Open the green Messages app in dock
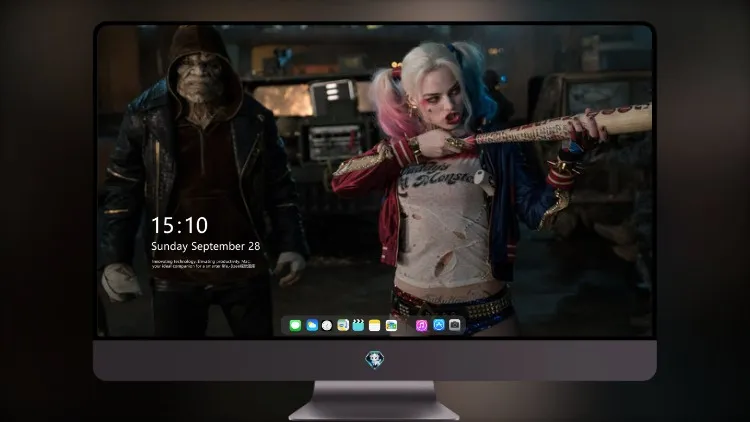This screenshot has width=750, height=422. pyautogui.click(x=295, y=326)
